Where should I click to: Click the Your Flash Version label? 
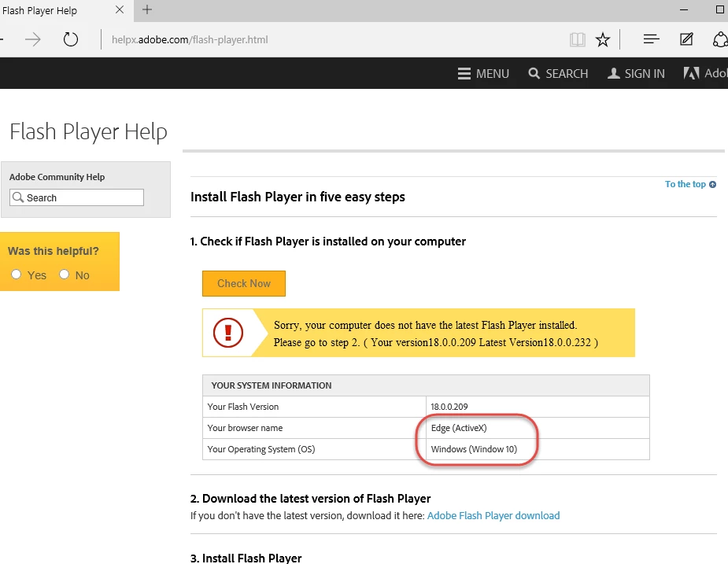(x=243, y=407)
